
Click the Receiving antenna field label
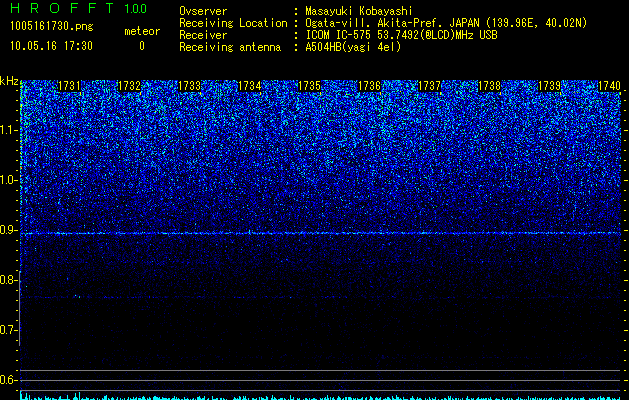[230, 47]
